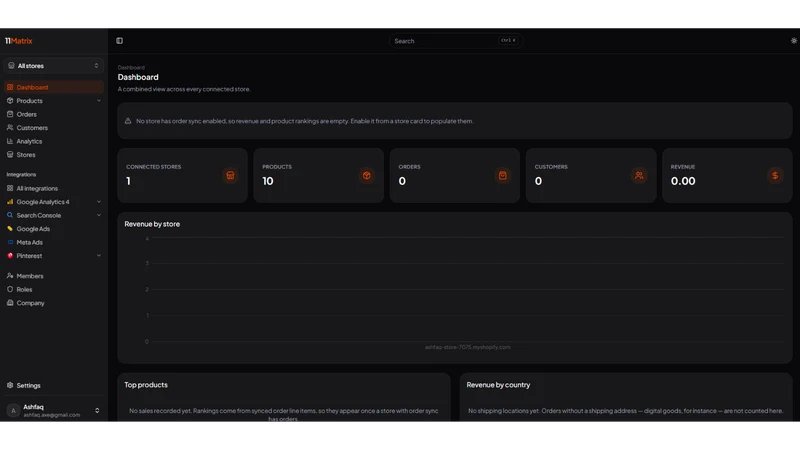Click the Customers people icon
800x450 pixels.
(639, 176)
